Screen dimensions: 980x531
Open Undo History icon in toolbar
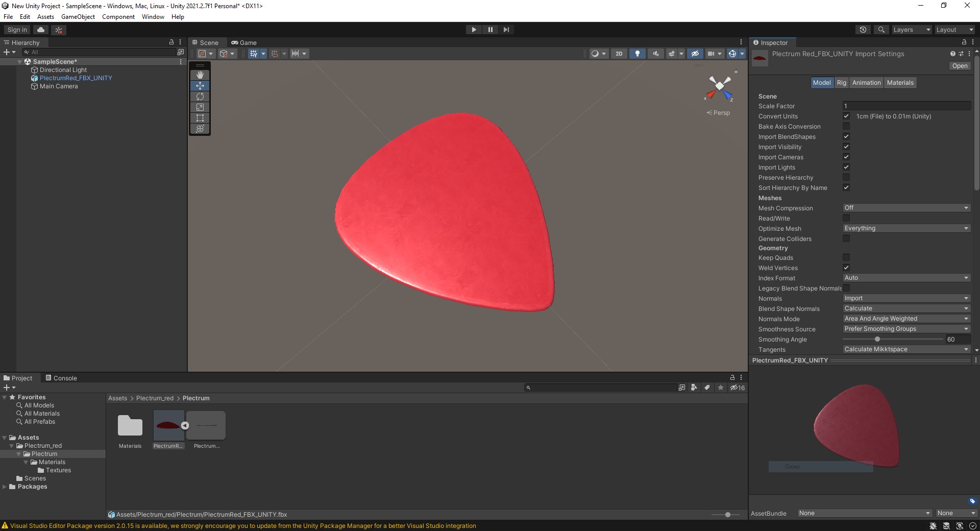pos(863,30)
